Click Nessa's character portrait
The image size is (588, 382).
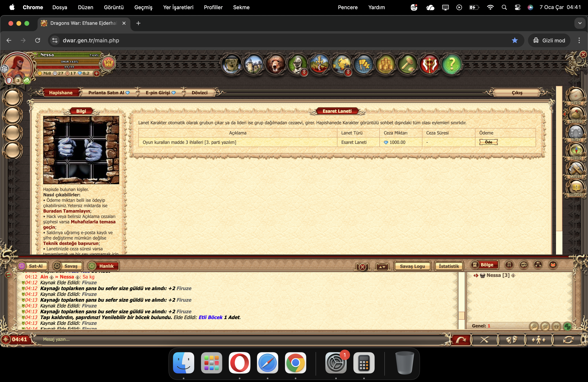point(17,66)
